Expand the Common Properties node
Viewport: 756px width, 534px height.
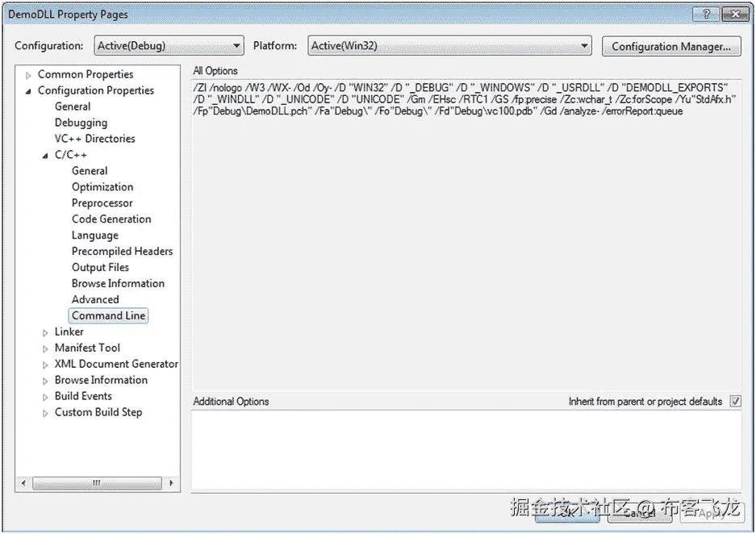click(x=28, y=73)
